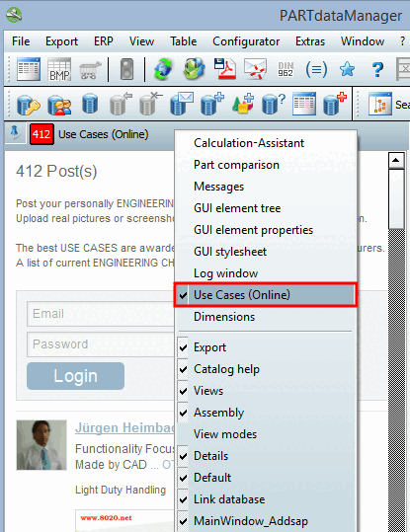Select Dimensions entry
Screen dimensions: 410x532
[x=266, y=317]
